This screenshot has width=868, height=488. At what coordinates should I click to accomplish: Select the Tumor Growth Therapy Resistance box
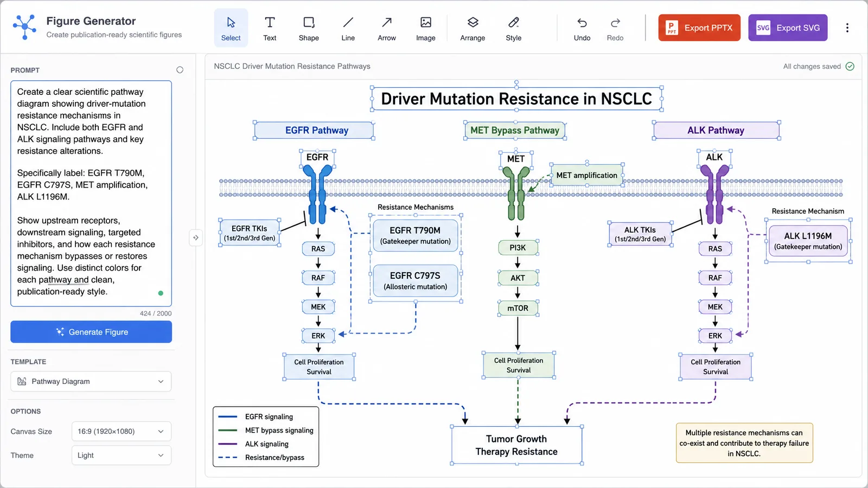517,445
